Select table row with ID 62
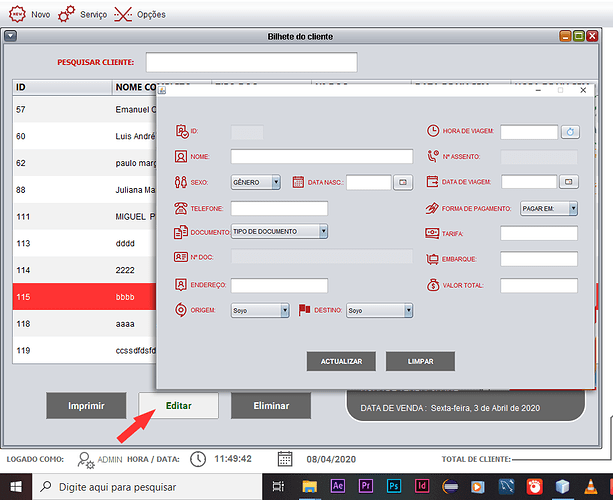Image resolution: width=613 pixels, height=500 pixels. pyautogui.click(x=84, y=163)
